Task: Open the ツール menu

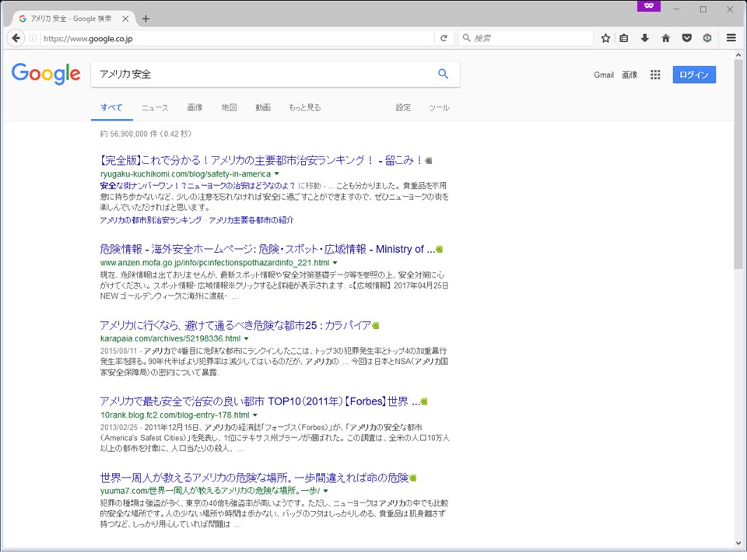Action: [x=439, y=107]
